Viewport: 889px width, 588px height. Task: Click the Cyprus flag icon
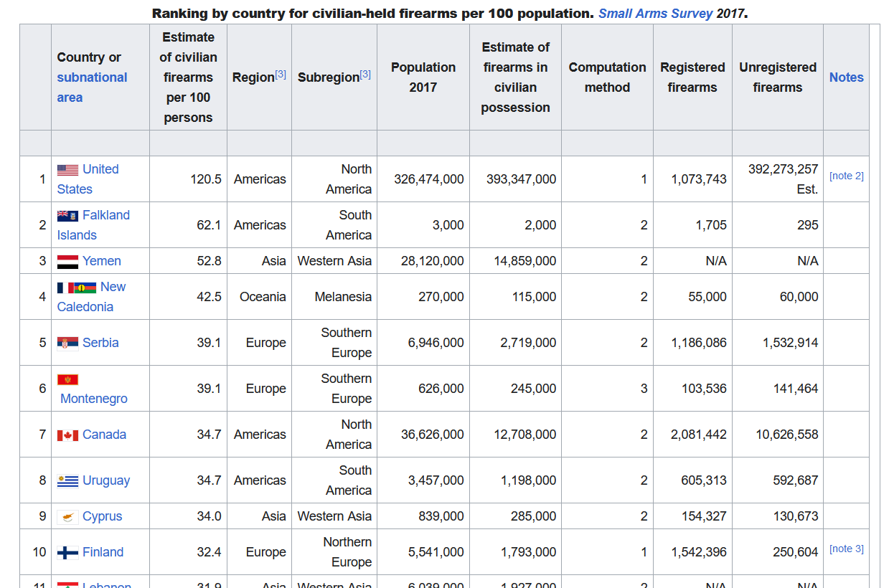(67, 517)
